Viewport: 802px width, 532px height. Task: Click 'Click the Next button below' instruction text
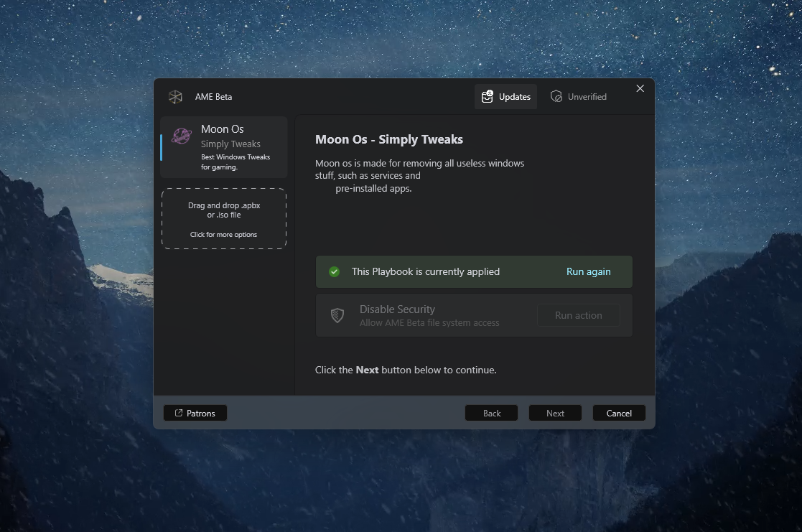[406, 370]
